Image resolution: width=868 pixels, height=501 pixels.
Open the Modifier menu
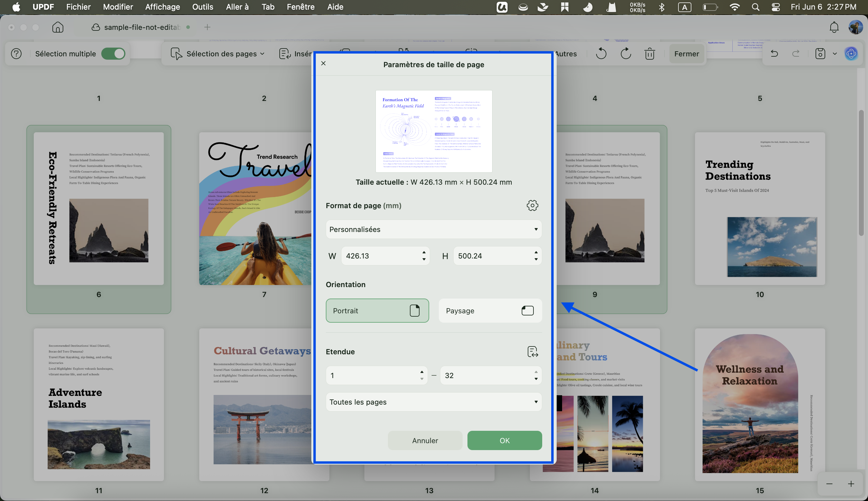118,7
